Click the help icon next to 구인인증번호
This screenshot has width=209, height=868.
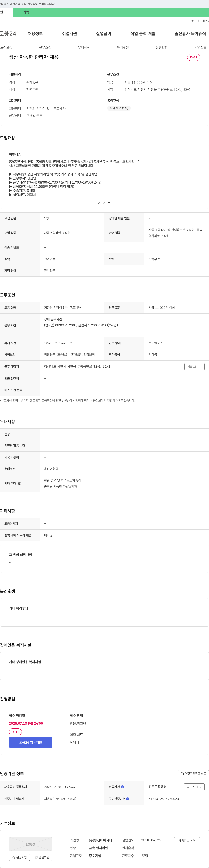[x=128, y=799]
